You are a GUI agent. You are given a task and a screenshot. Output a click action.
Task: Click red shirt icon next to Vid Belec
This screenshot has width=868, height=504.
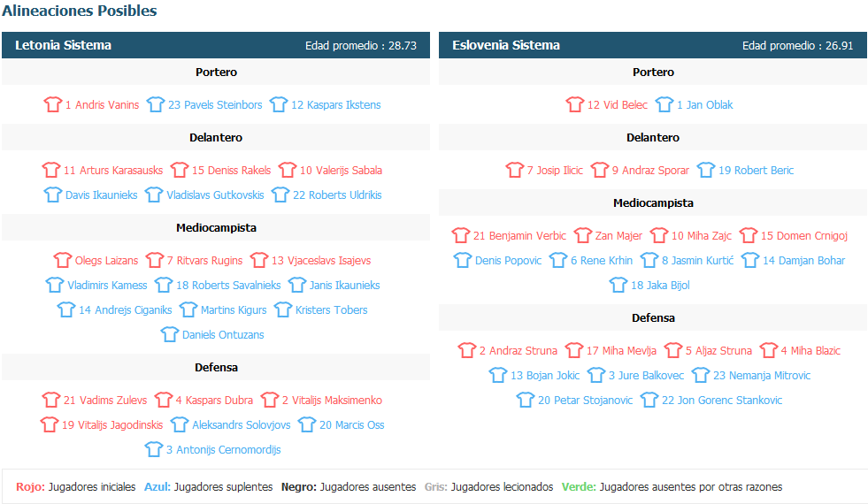[574, 104]
